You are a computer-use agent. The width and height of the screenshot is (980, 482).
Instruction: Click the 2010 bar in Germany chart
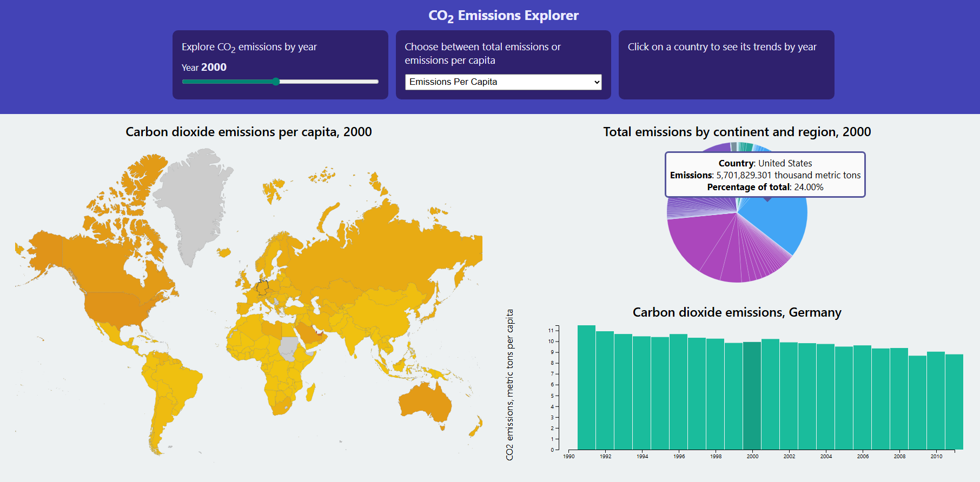[x=936, y=401]
